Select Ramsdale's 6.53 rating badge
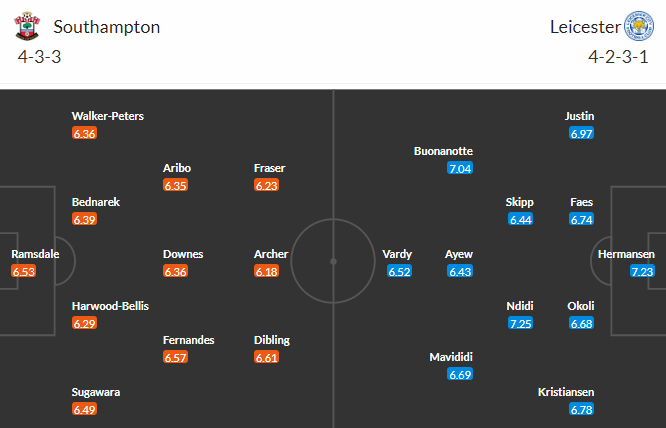Screen dimensions: 666x428 pyautogui.click(x=23, y=271)
